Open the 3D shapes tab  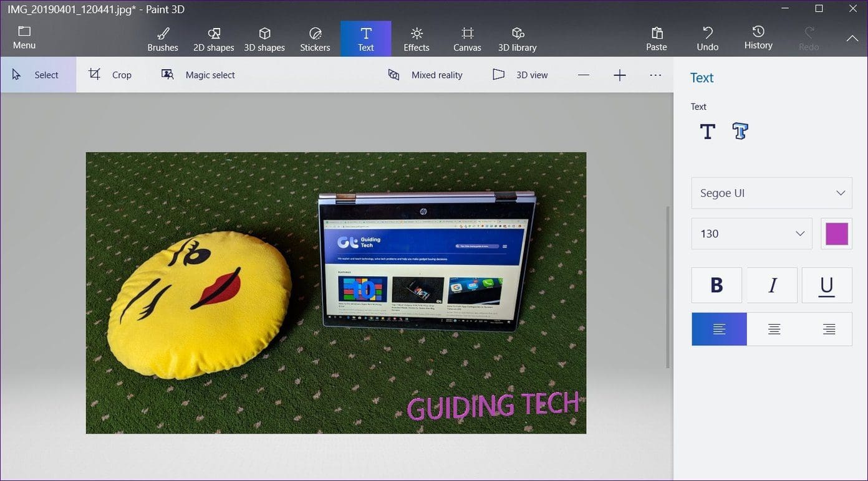click(264, 39)
